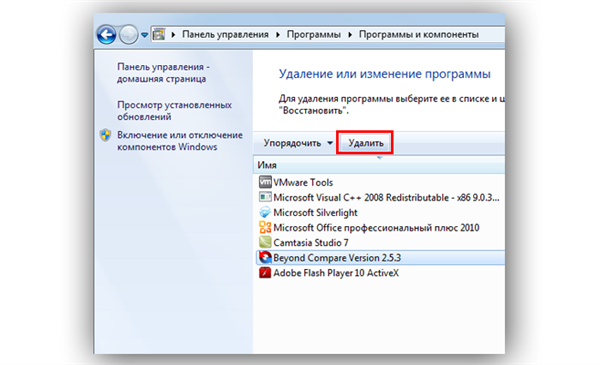Open the Упорядочить dropdown menu
Screen dimensions: 600x365
click(x=298, y=143)
